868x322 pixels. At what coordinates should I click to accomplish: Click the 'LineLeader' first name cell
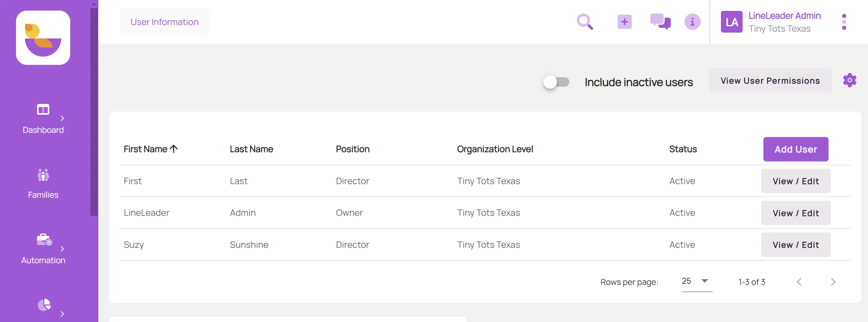[x=146, y=213]
